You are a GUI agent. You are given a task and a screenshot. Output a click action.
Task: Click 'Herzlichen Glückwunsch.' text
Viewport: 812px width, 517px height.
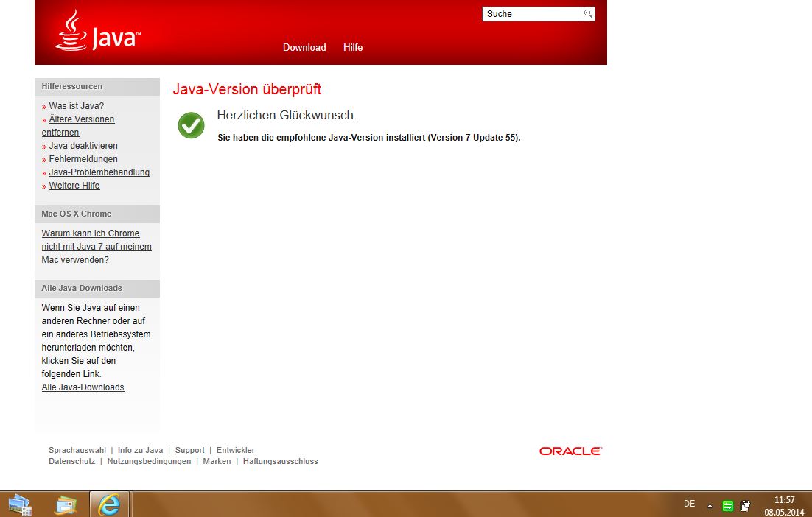point(287,115)
